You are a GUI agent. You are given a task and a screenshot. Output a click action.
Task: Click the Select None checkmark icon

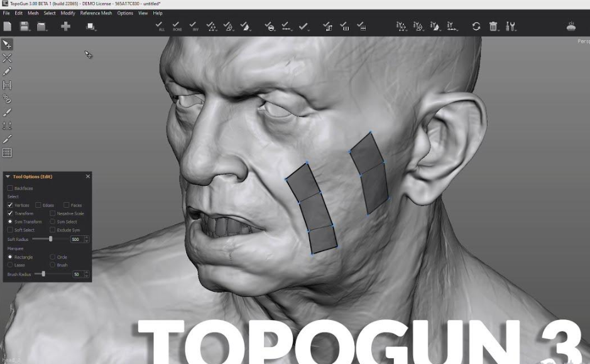click(x=177, y=26)
